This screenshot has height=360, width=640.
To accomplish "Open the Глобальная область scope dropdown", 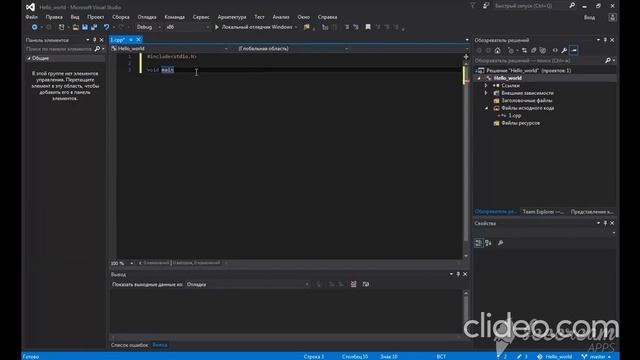I will coord(293,49).
